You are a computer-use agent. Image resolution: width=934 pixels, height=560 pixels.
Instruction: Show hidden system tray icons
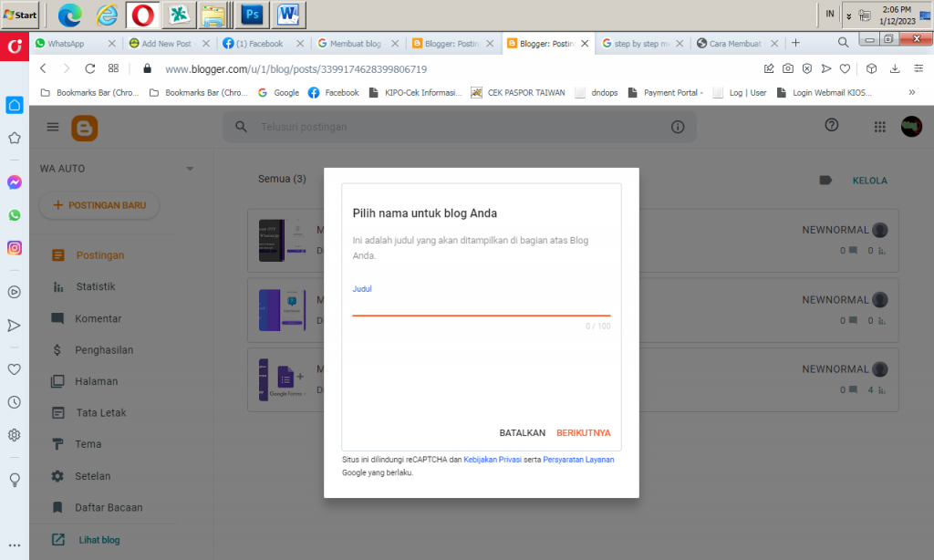849,16
